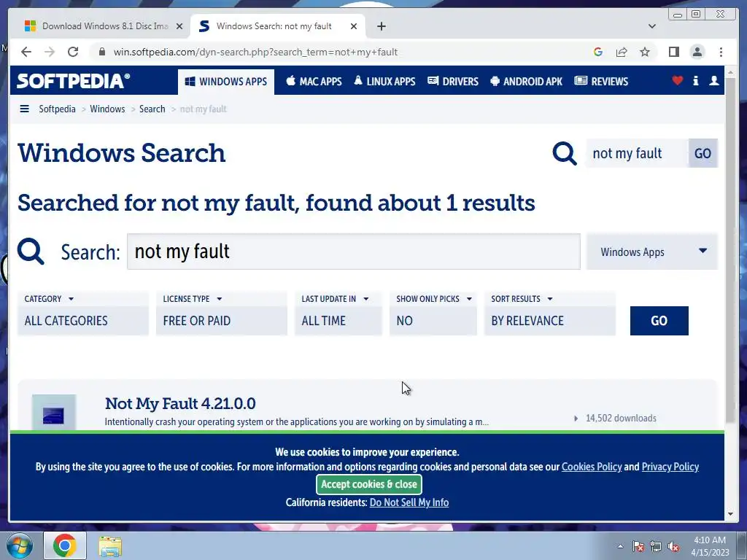Click the info icon in Softpedia header
This screenshot has height=560, width=747.
click(x=695, y=80)
